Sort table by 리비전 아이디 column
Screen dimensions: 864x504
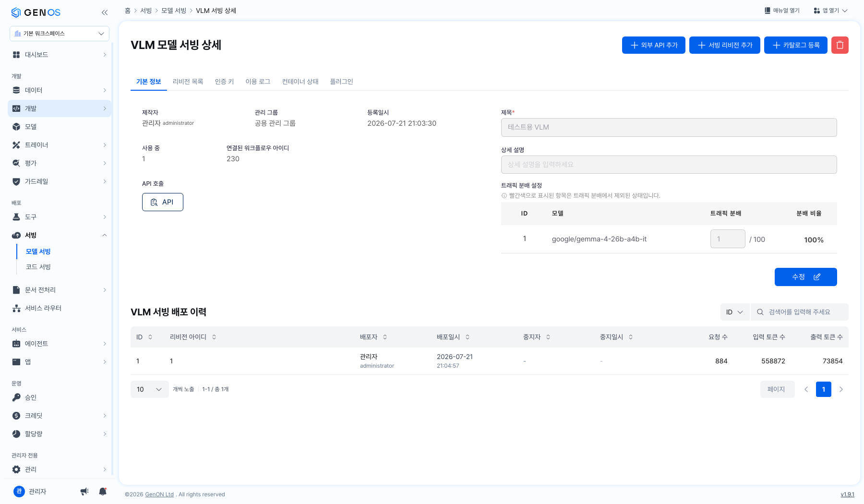click(x=214, y=337)
